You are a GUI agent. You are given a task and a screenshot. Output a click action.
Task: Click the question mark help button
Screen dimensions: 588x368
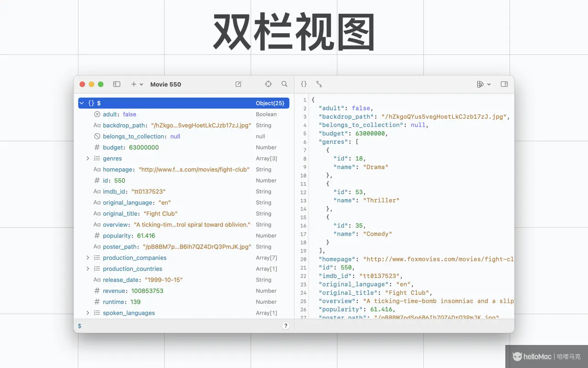point(286,326)
